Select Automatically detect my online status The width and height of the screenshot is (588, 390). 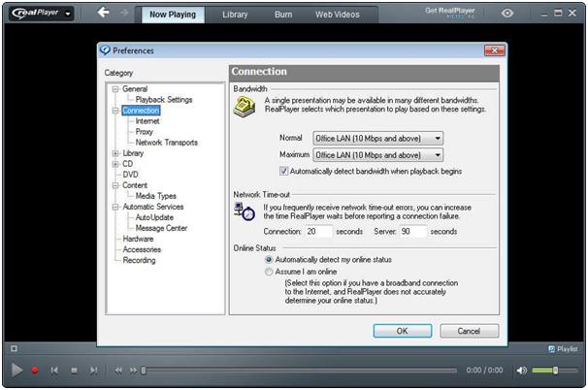point(269,259)
